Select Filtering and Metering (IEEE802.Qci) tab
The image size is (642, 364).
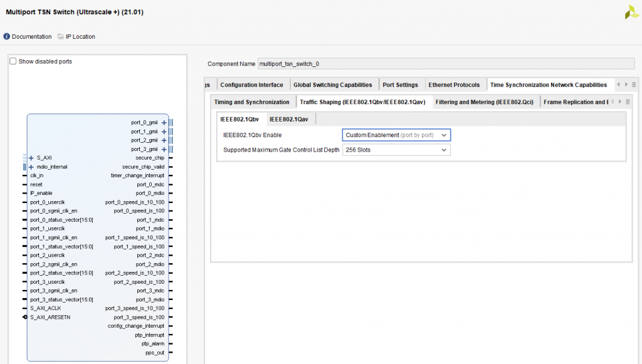coord(484,102)
